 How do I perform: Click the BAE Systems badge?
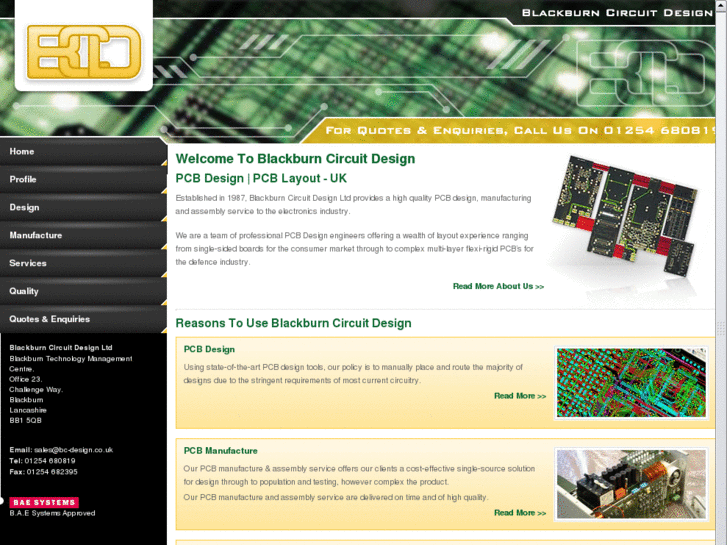[x=44, y=502]
